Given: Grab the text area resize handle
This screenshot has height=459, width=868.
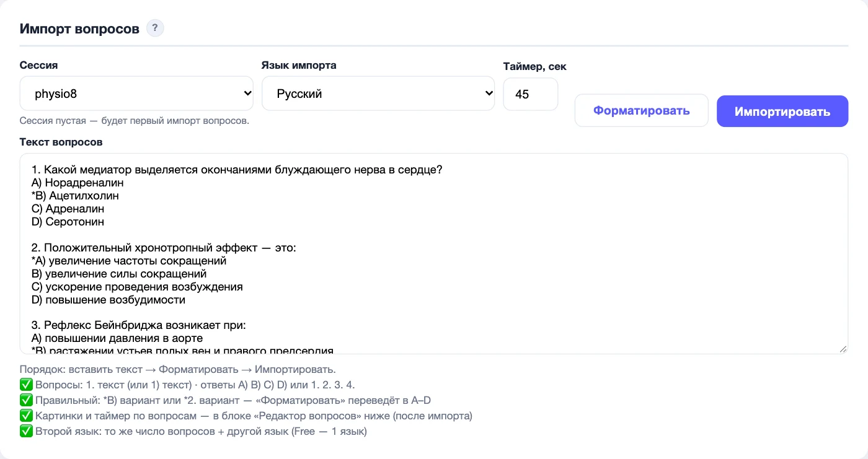Looking at the screenshot, I should coord(843,349).
